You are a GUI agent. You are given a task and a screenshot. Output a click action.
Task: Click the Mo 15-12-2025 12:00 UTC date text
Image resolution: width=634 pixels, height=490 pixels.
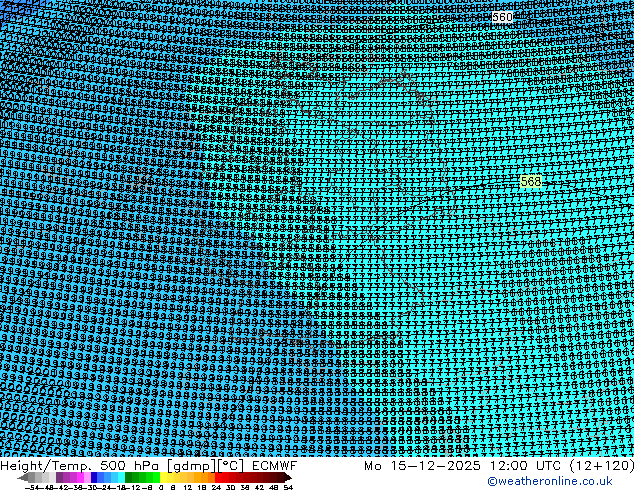[463, 466]
